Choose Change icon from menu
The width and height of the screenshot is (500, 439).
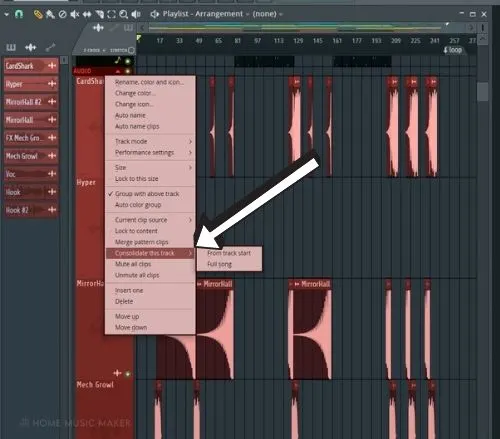(150, 104)
